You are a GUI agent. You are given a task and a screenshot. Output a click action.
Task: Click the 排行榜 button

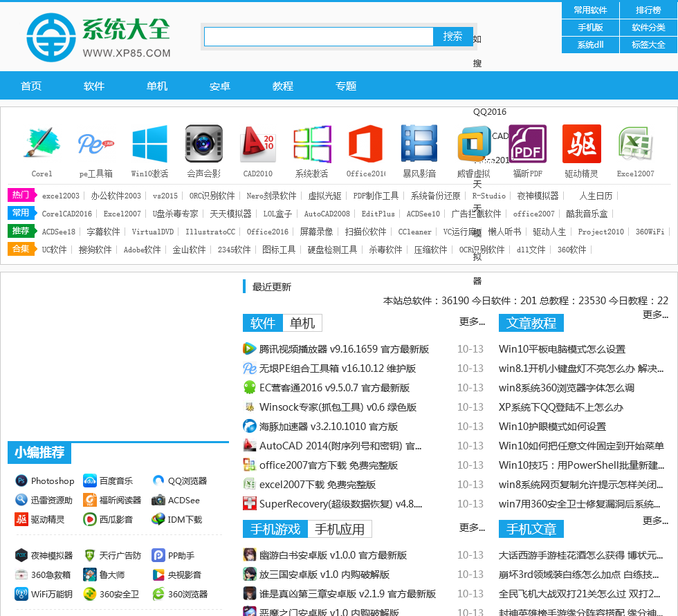[648, 10]
